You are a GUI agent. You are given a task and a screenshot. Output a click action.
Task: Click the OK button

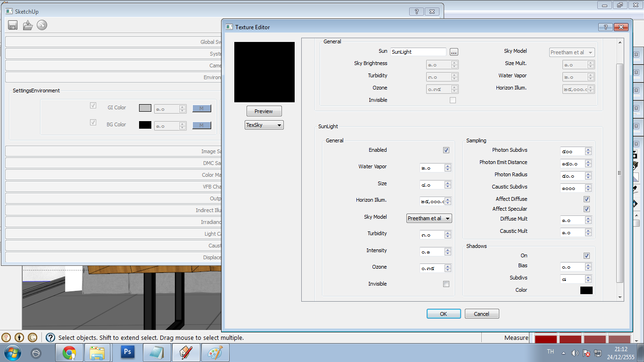[443, 314]
